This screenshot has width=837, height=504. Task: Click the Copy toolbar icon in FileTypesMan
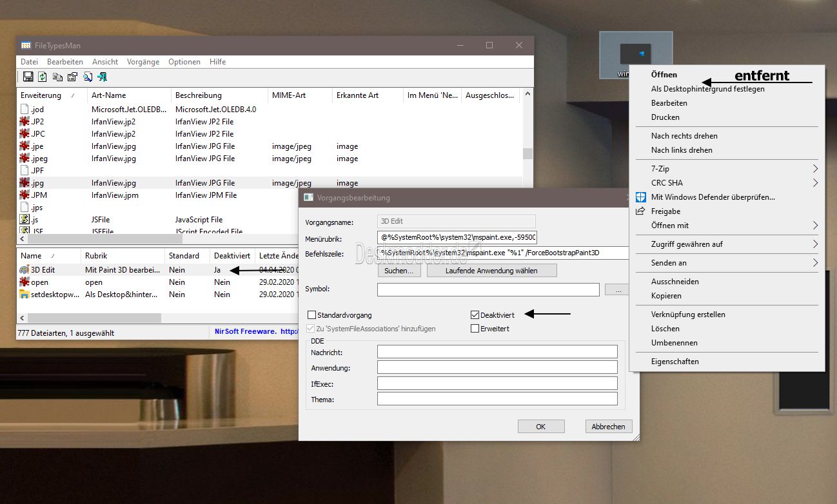click(57, 77)
